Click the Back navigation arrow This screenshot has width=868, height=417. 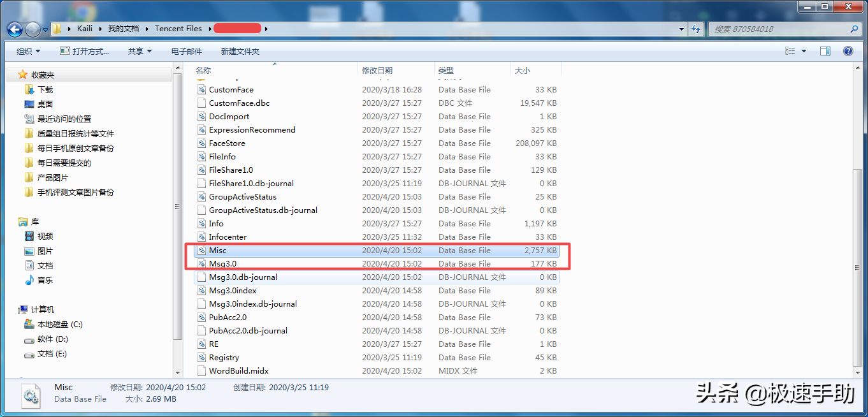pos(15,29)
